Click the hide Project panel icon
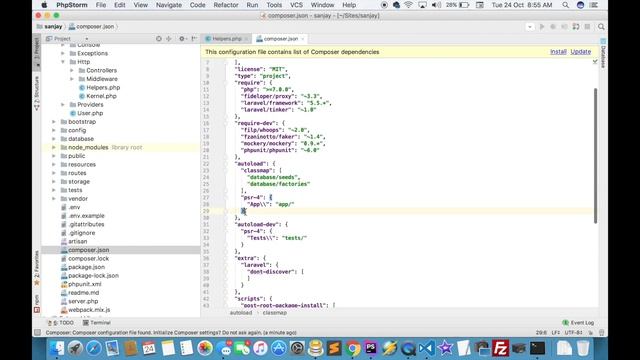The width and height of the screenshot is (640, 360). [x=194, y=38]
